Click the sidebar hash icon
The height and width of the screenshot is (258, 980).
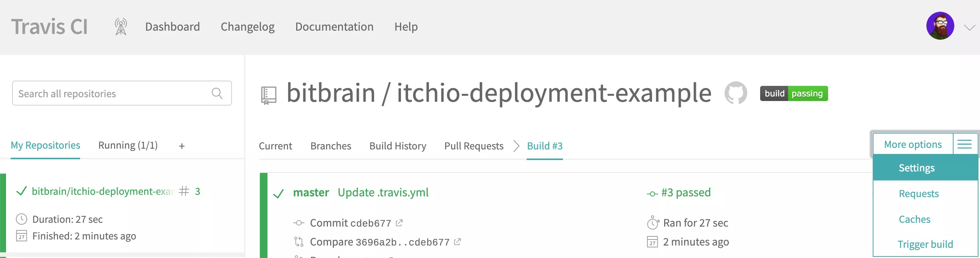184,191
